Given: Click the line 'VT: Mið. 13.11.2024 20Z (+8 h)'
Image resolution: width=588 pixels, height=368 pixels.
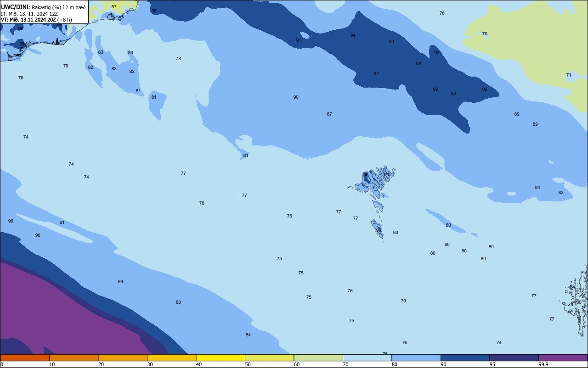Looking at the screenshot, I should pyautogui.click(x=36, y=20).
